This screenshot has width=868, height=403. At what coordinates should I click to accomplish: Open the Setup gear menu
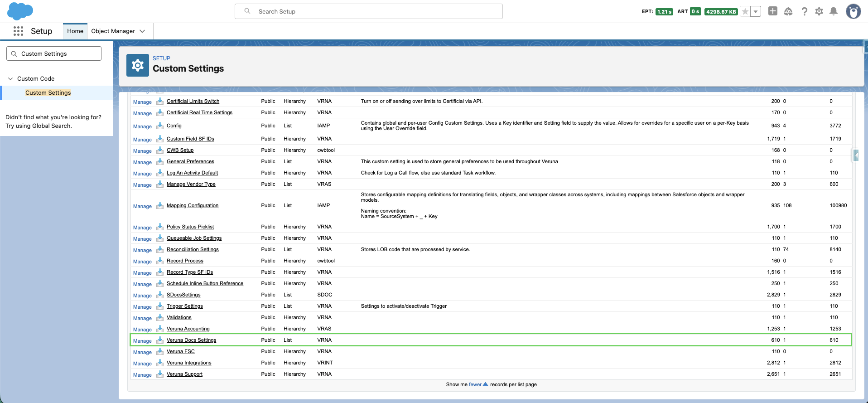(x=819, y=11)
